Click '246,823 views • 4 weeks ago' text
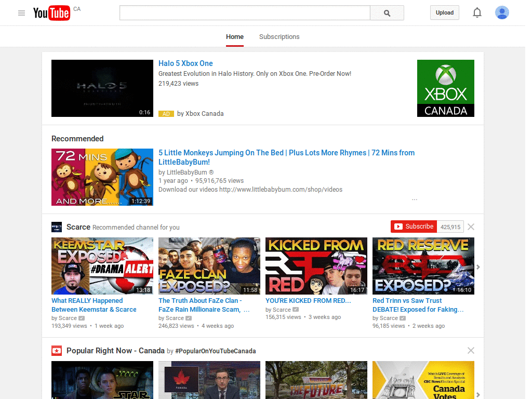This screenshot has height=399, width=532. (x=196, y=326)
